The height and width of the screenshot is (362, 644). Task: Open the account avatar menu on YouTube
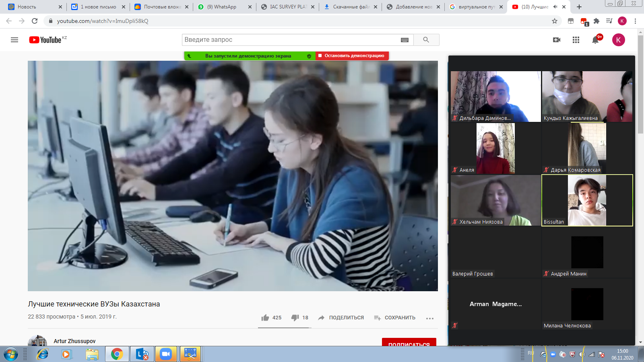click(618, 40)
